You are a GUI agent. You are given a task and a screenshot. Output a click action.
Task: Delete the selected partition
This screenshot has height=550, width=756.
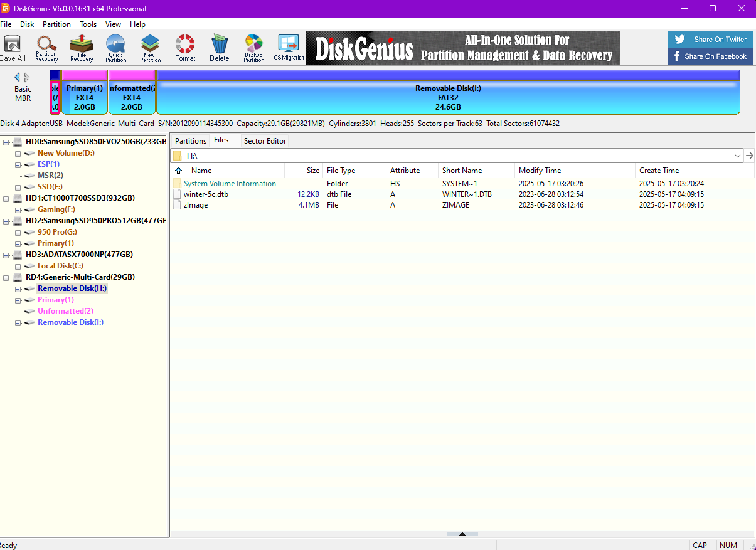(x=219, y=48)
